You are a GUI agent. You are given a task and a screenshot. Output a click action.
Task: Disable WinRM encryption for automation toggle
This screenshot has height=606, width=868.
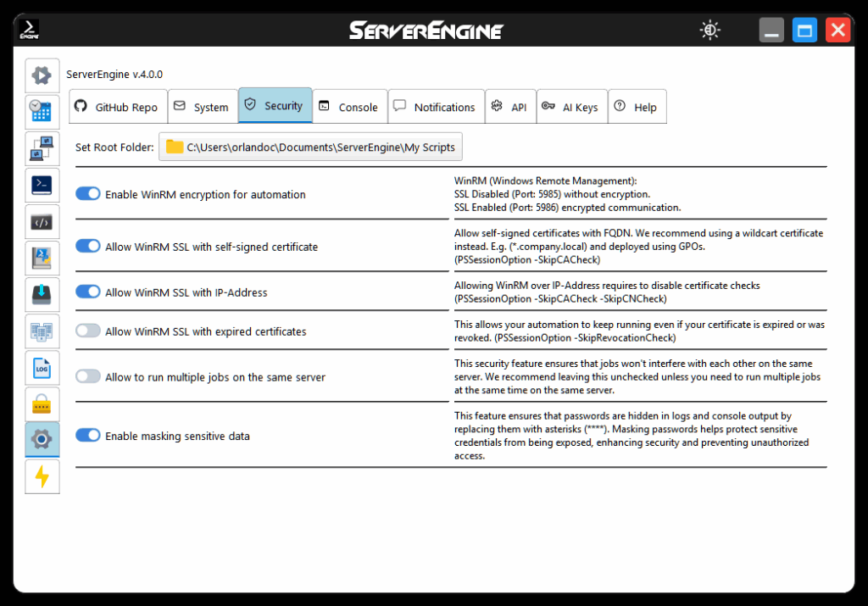(x=88, y=194)
